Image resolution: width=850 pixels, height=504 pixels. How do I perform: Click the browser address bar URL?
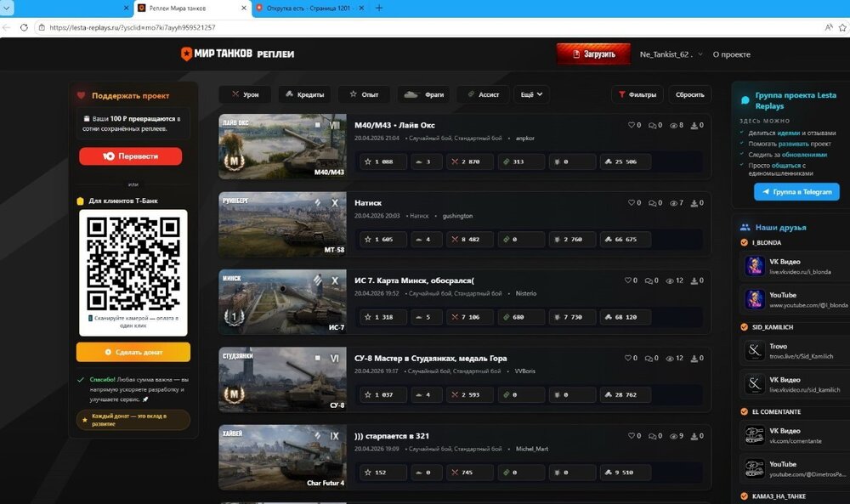tap(133, 27)
